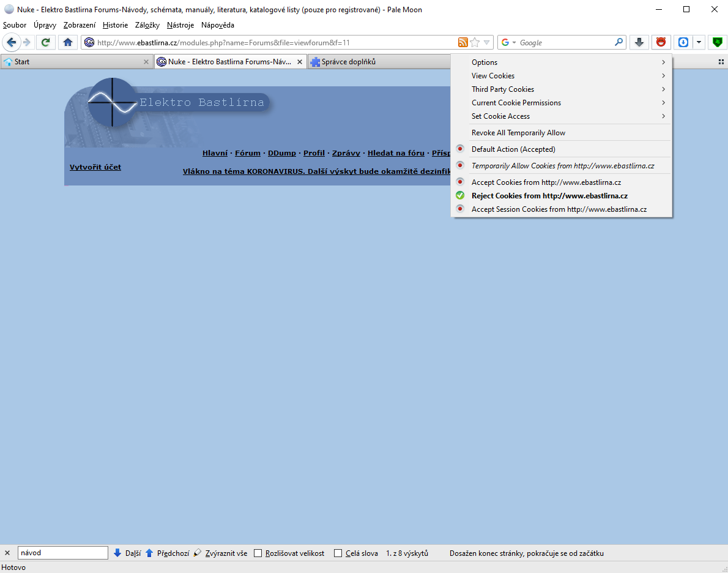Viewport: 728px width, 573px height.
Task: Select Reject Cookies from ebastlirna.cz
Action: (x=549, y=196)
